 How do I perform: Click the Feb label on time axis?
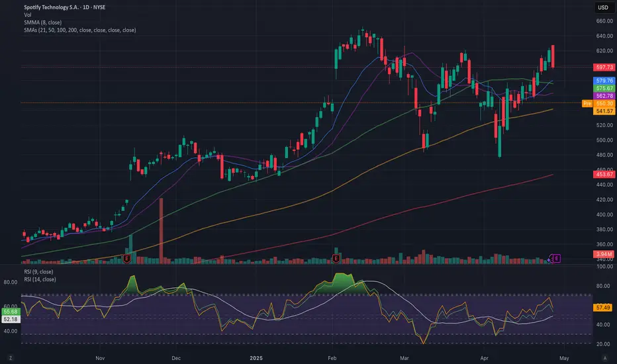[x=332, y=358]
